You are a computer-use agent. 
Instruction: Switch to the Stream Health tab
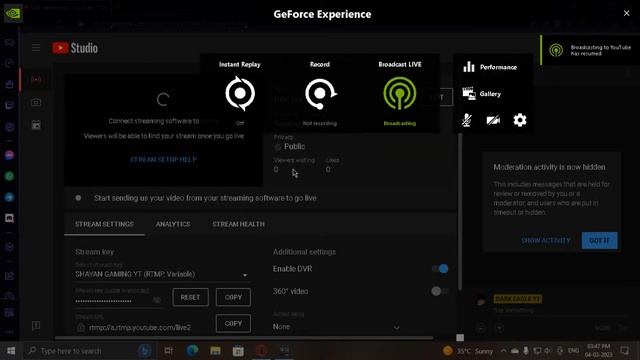(x=238, y=224)
